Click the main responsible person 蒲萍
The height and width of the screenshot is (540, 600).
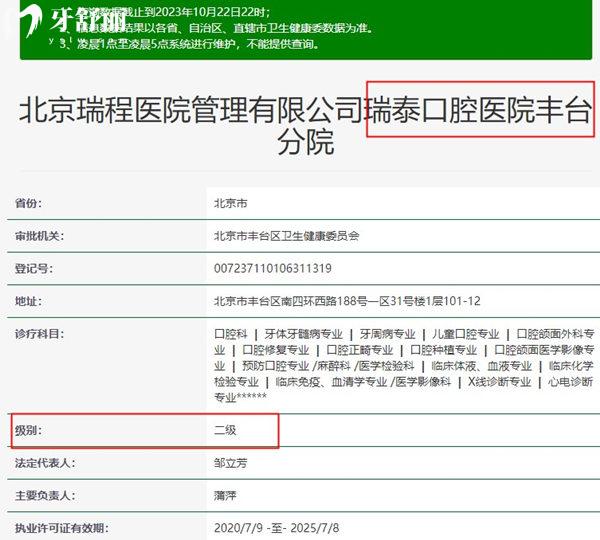coord(225,495)
